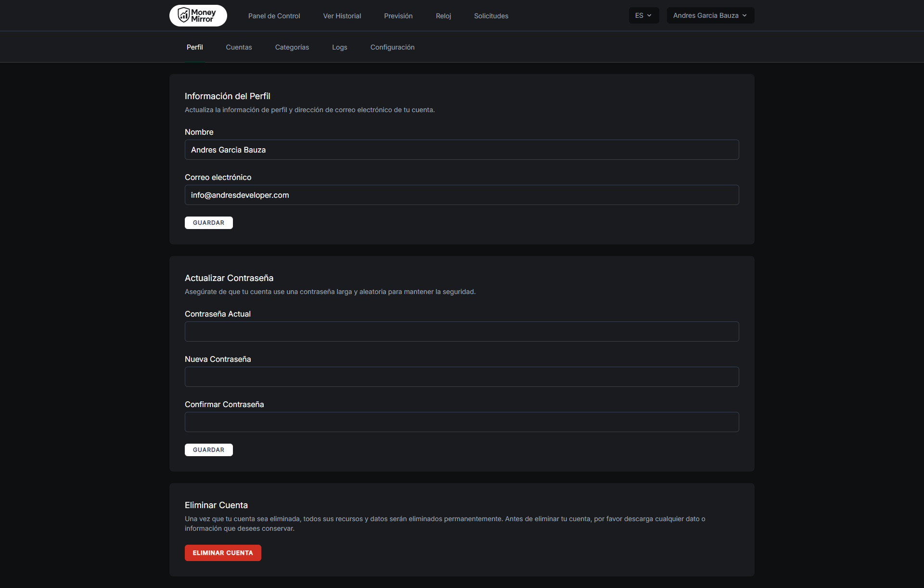
Task: Save new password with Guardar
Action: coord(208,450)
